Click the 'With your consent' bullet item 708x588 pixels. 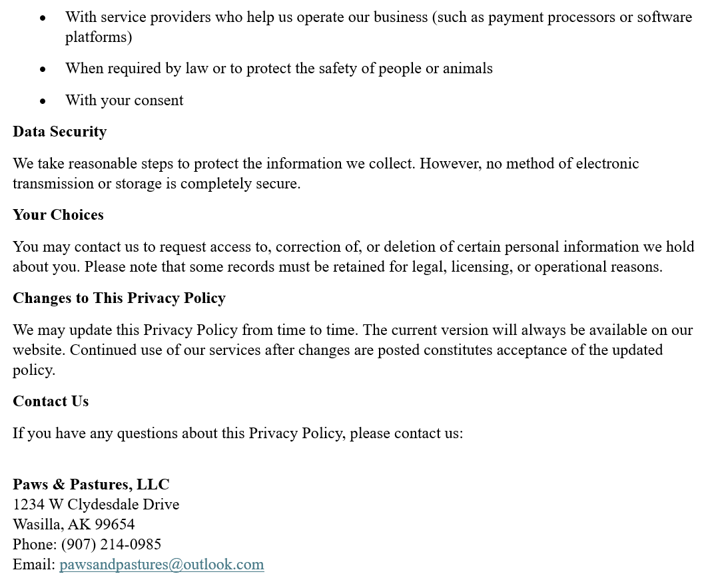pyautogui.click(x=124, y=101)
